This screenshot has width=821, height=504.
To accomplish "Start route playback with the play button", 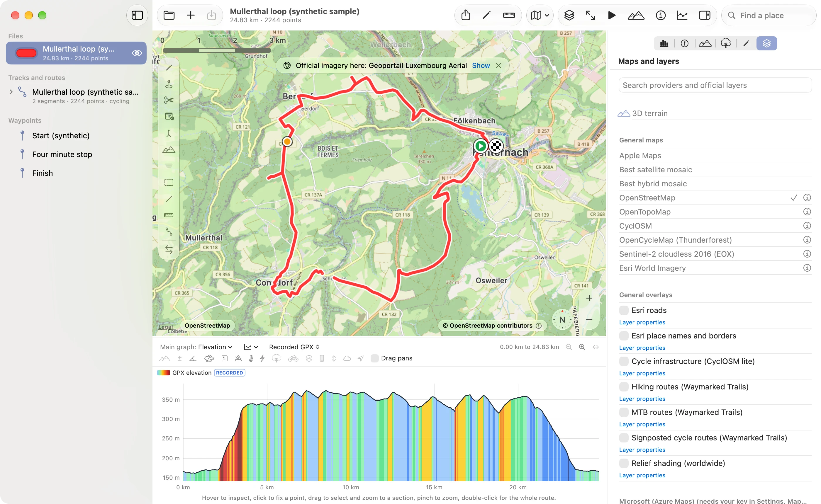I will tap(611, 15).
